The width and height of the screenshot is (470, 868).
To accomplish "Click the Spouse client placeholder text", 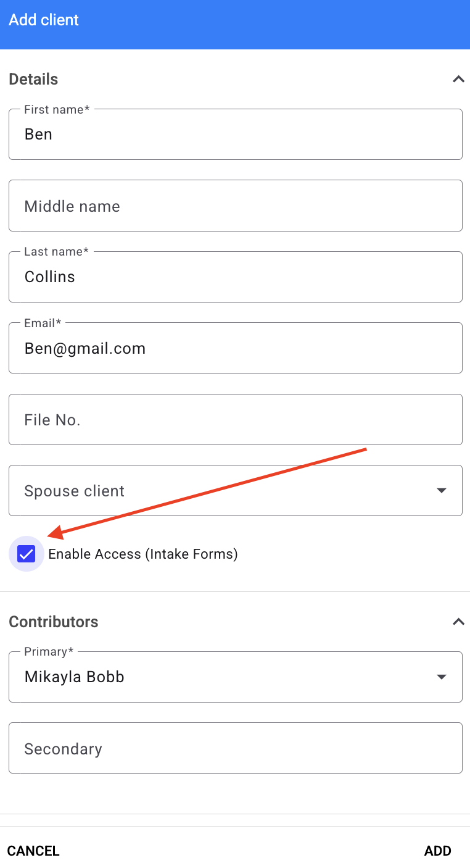I will pos(74,491).
